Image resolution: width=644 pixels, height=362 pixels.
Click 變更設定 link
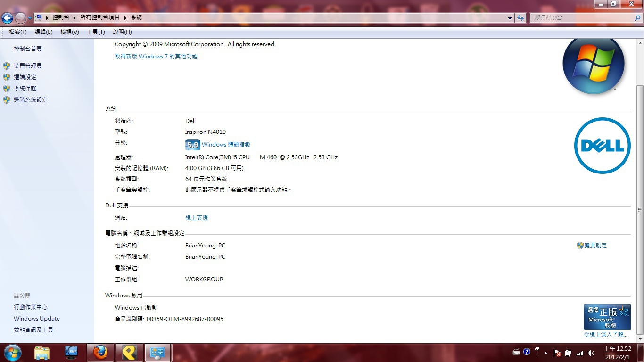point(595,246)
